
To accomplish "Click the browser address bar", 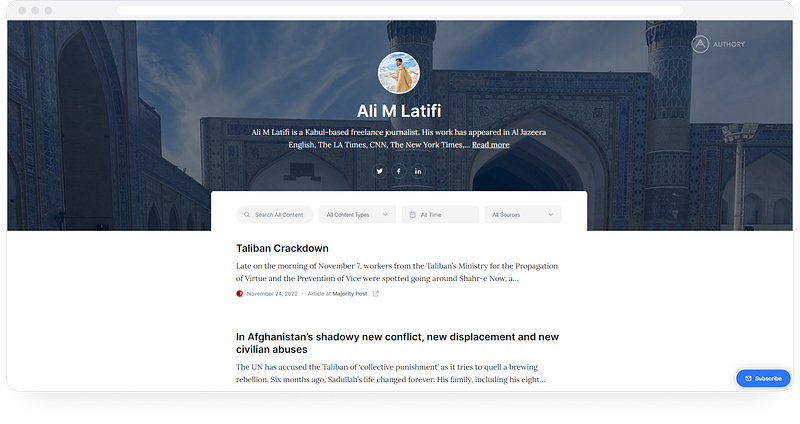I will click(399, 10).
